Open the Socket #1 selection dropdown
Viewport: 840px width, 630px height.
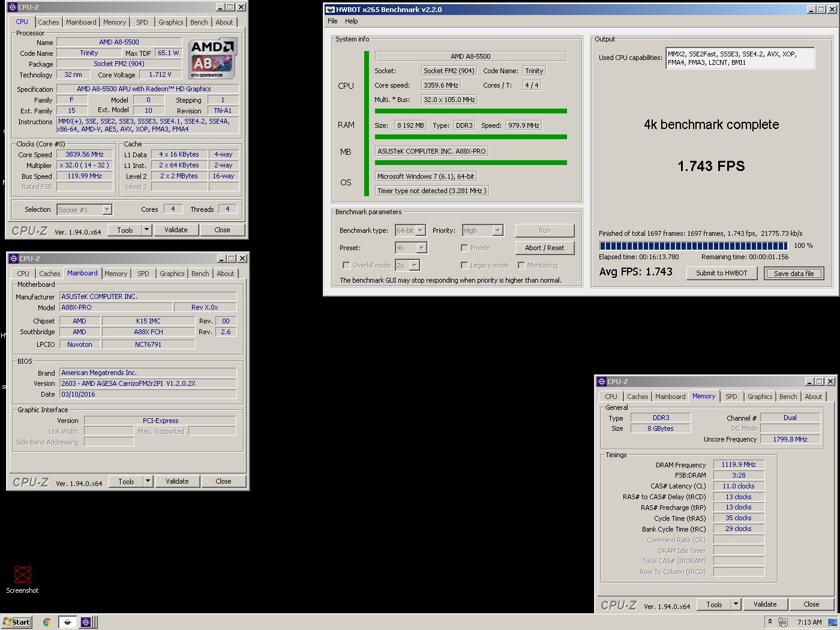pyautogui.click(x=107, y=210)
